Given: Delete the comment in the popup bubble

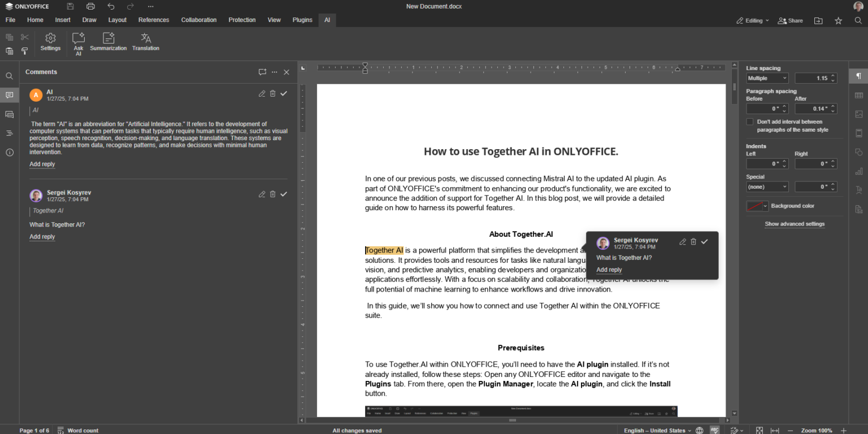Looking at the screenshot, I should point(693,241).
